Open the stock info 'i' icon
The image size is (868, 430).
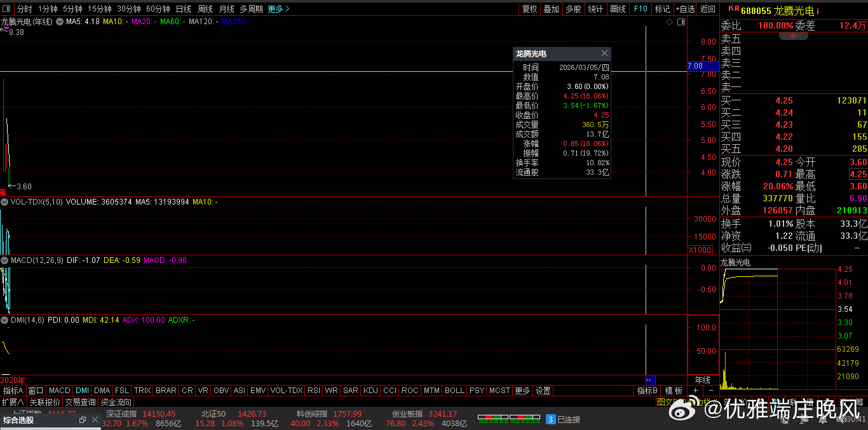[x=818, y=11]
